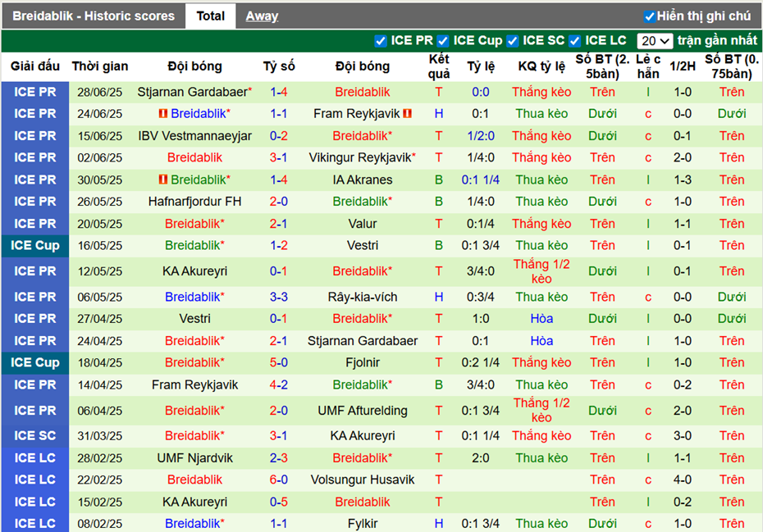The width and height of the screenshot is (763, 532).
Task: Click the Kết quả column header
Action: (x=439, y=66)
